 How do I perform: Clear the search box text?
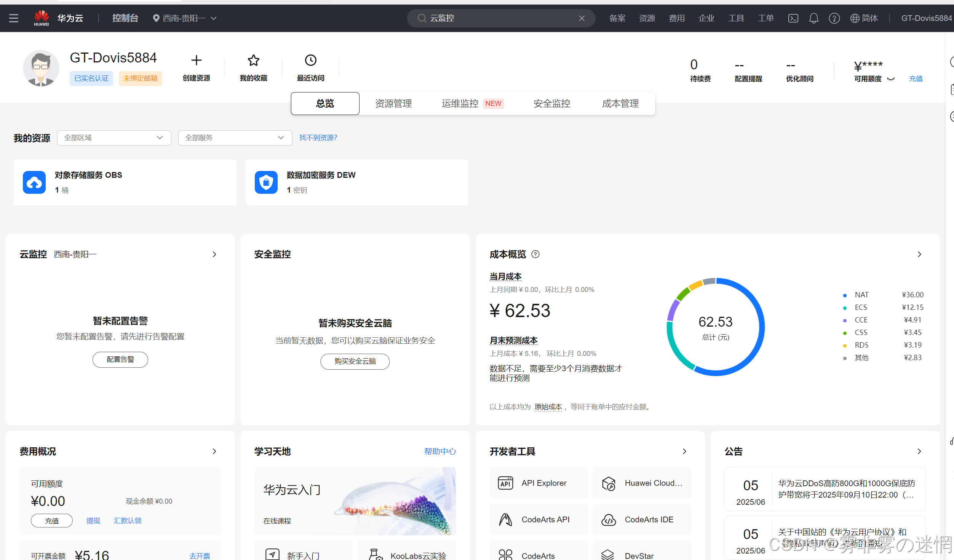[x=582, y=18]
